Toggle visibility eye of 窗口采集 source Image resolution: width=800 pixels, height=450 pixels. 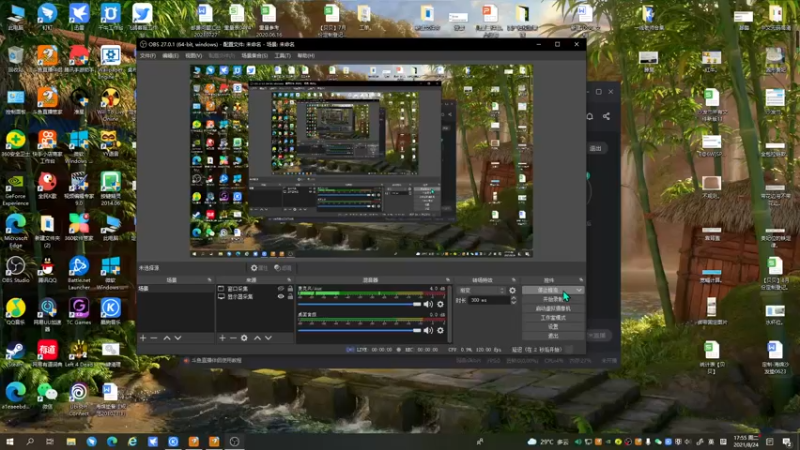(281, 289)
